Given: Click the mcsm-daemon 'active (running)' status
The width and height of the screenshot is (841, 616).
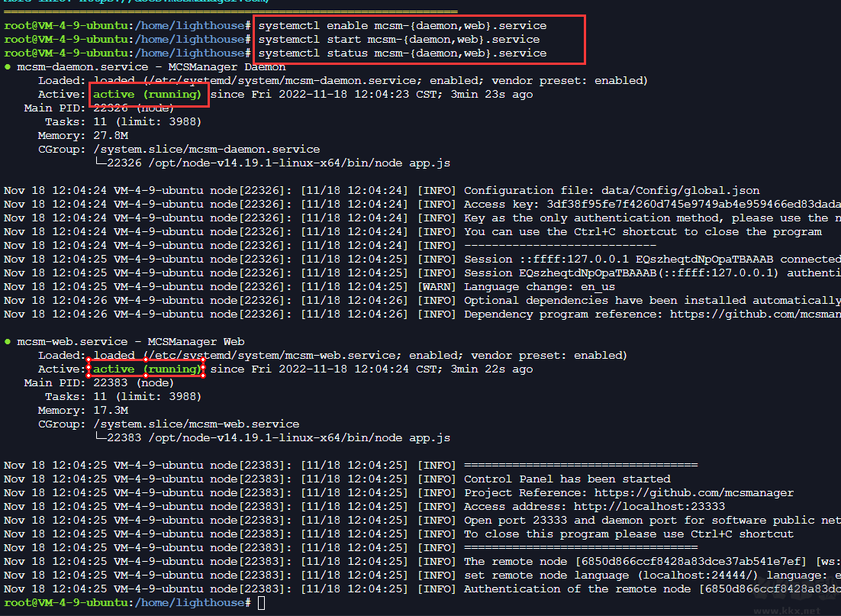Looking at the screenshot, I should coord(147,95).
